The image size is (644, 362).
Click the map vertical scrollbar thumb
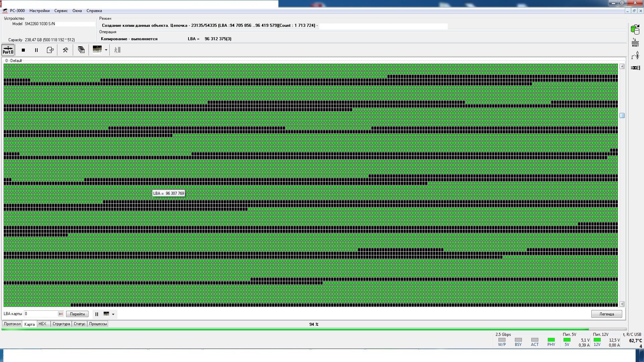click(x=622, y=116)
